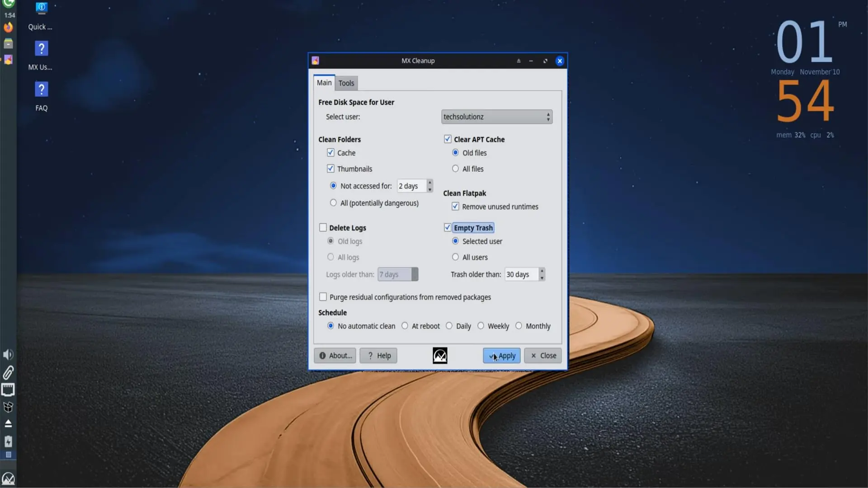868x488 pixels.
Task: Choose At reboot schedule option
Action: (405, 326)
